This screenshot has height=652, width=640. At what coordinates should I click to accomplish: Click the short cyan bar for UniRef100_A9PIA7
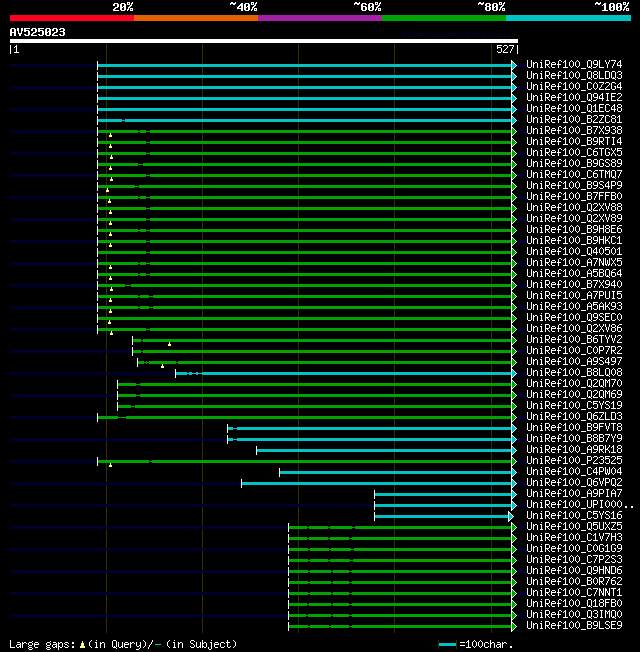(443, 494)
